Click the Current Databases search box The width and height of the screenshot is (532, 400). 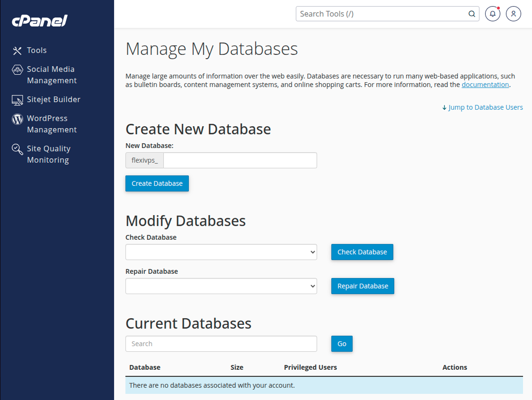[221, 344]
